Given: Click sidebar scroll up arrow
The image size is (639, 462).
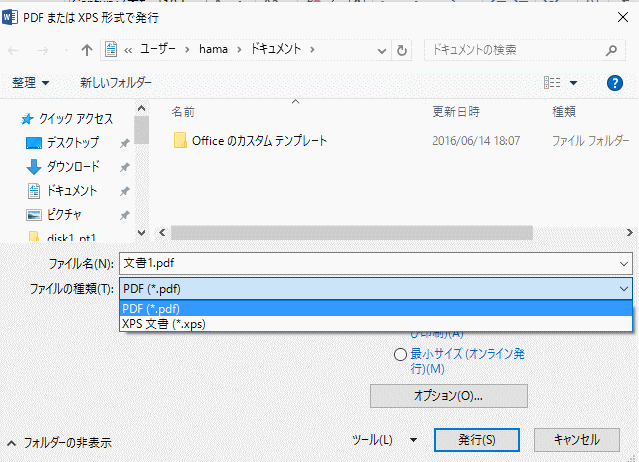Looking at the screenshot, I should pyautogui.click(x=141, y=108).
